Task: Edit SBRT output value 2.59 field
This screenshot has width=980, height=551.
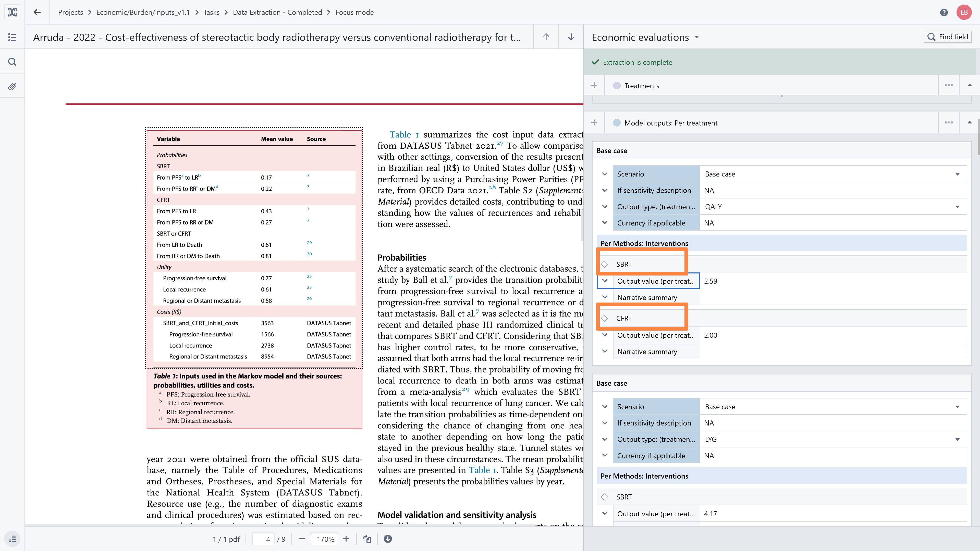Action: coord(833,281)
